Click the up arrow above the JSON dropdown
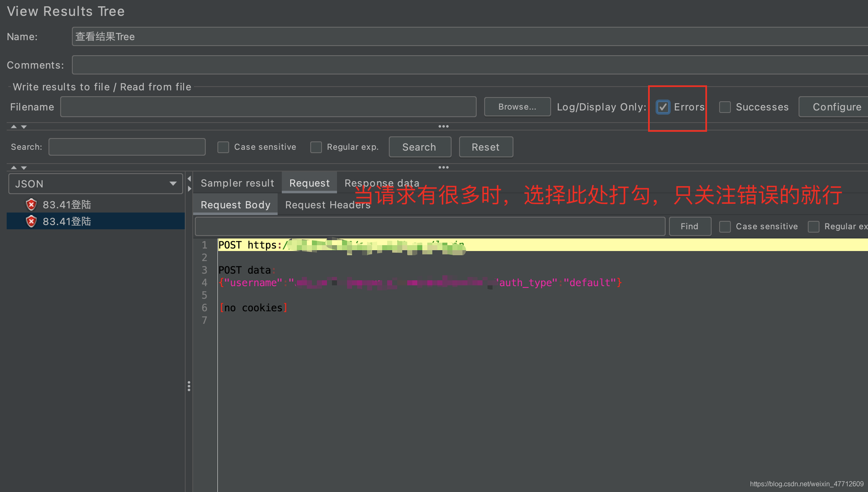Image resolution: width=868 pixels, height=492 pixels. click(14, 167)
